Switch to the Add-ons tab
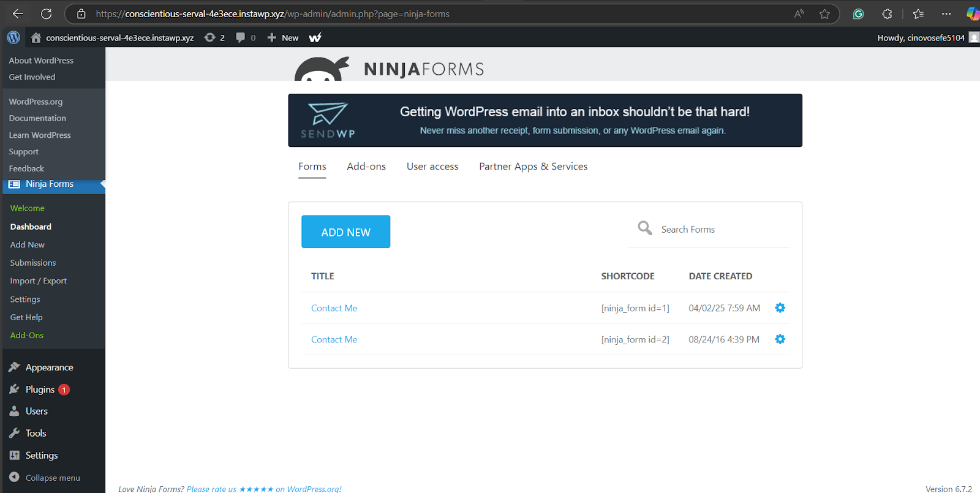 coord(366,167)
